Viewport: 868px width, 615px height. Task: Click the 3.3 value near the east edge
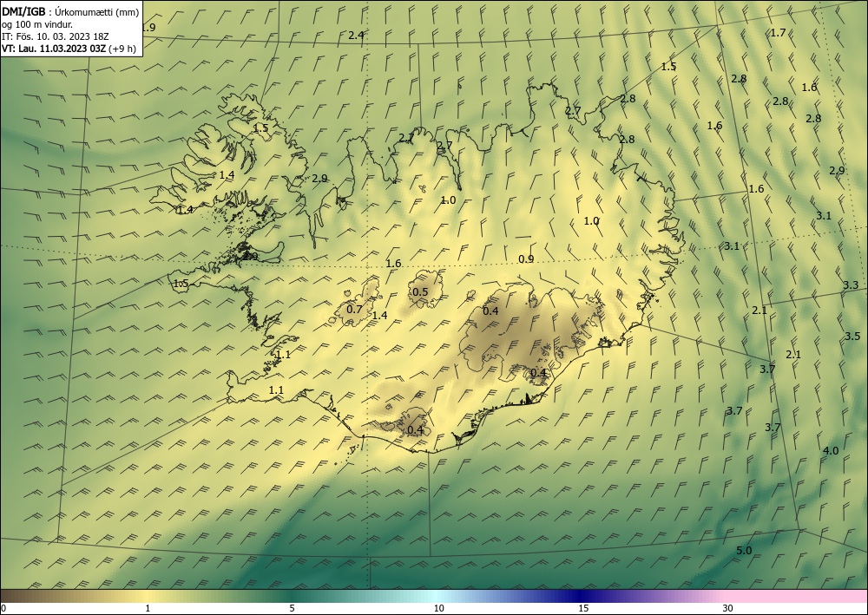pos(851,285)
